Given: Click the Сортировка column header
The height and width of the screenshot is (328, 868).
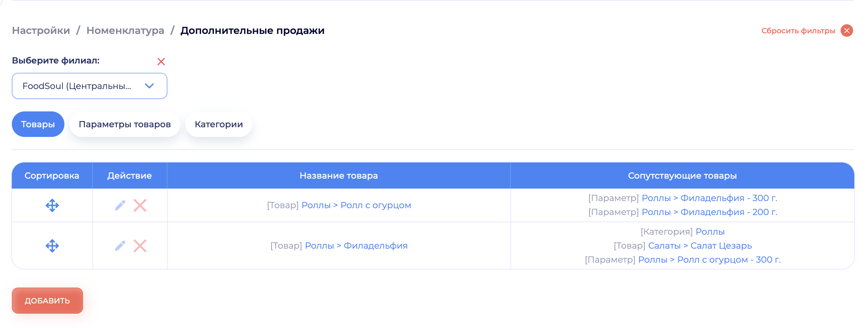Looking at the screenshot, I should (52, 176).
